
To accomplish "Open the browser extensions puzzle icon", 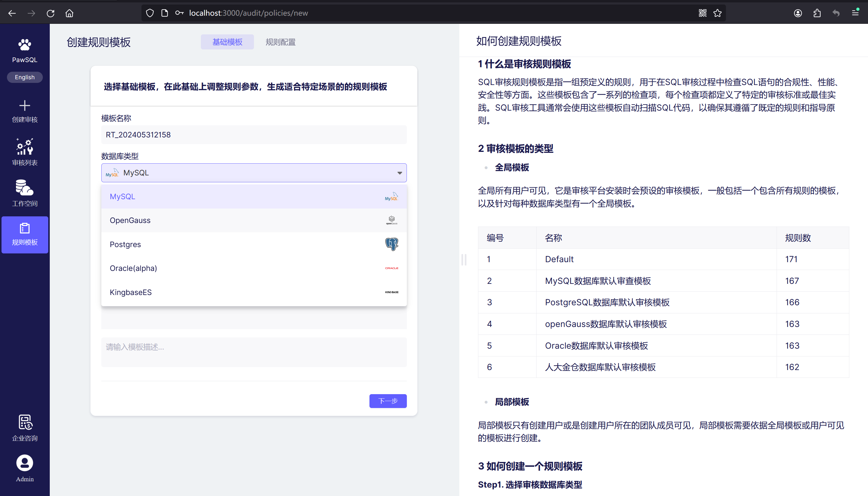I will (x=817, y=13).
